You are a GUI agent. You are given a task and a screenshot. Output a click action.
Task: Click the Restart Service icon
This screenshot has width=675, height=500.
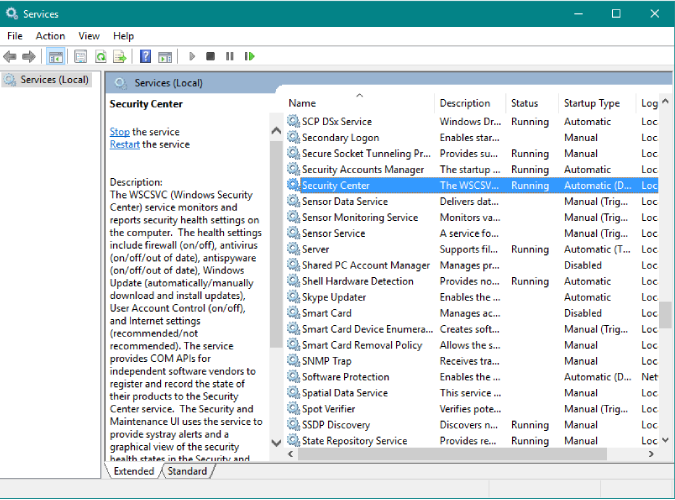250,56
